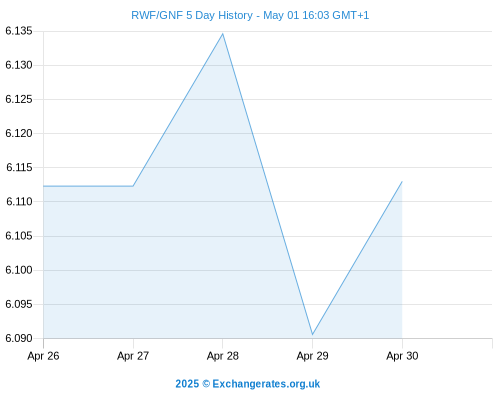The image size is (495, 400).
Task: Click the 6.090 y-axis label
Action: 19,338
